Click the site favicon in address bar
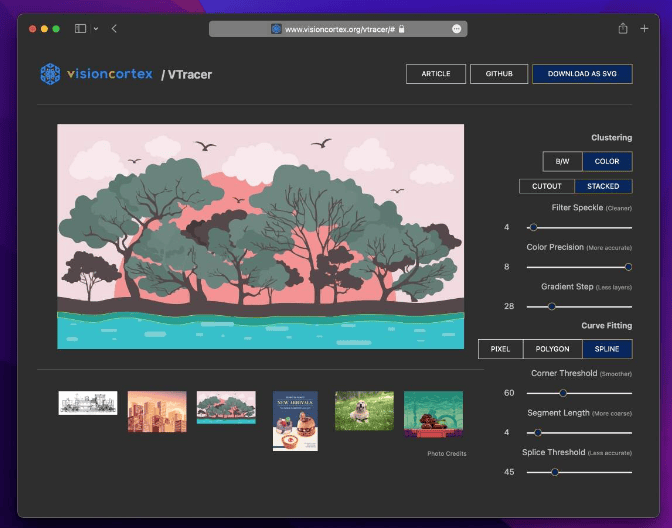The width and height of the screenshot is (672, 528). [x=276, y=29]
